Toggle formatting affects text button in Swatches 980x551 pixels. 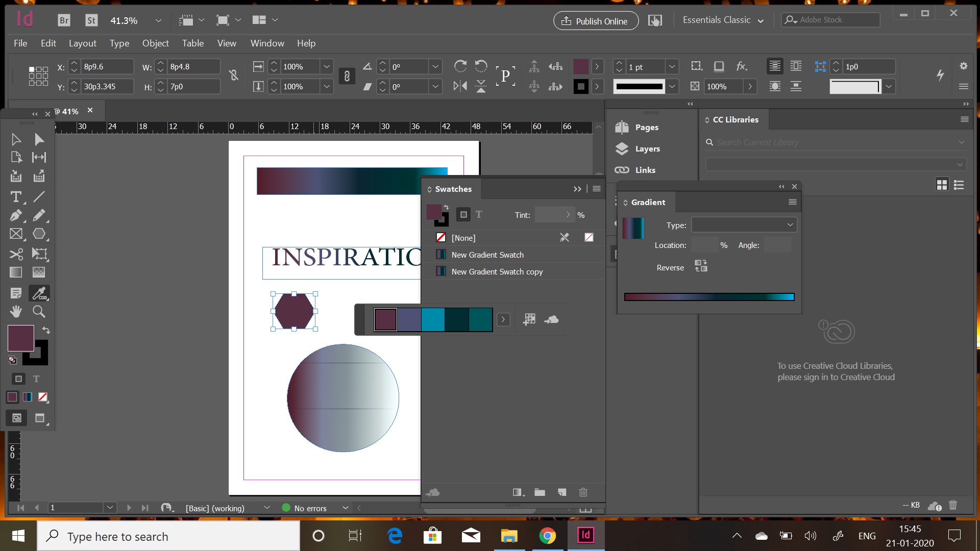click(x=479, y=215)
